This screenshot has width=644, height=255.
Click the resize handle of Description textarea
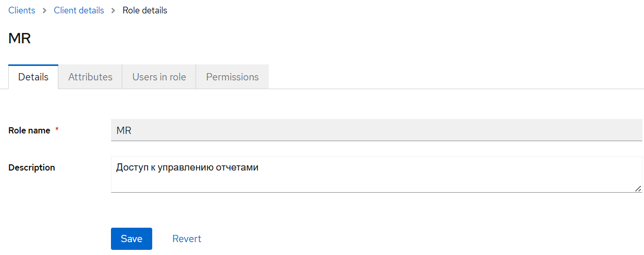coord(639,189)
